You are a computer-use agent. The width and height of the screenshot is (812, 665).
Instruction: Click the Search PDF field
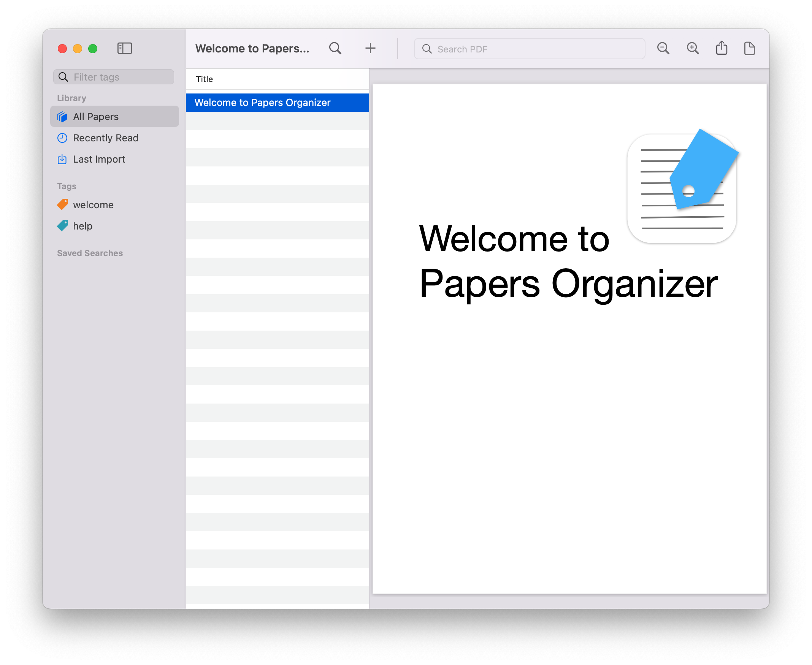529,49
